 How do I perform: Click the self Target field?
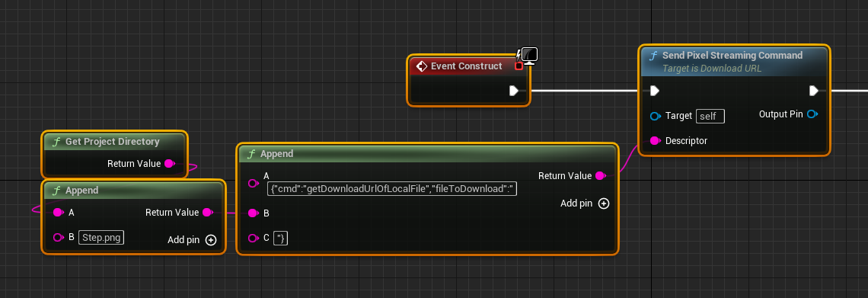[x=710, y=116]
